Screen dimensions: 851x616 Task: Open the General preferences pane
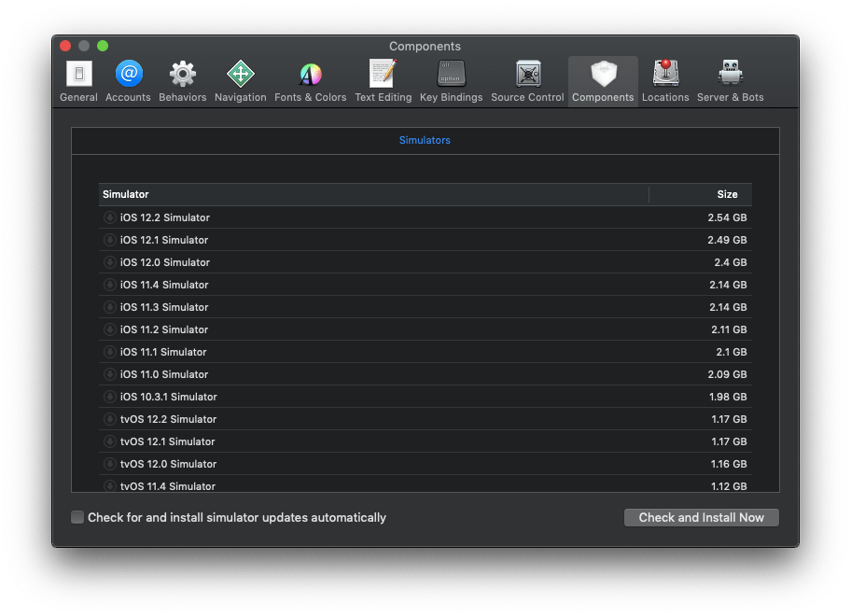78,81
